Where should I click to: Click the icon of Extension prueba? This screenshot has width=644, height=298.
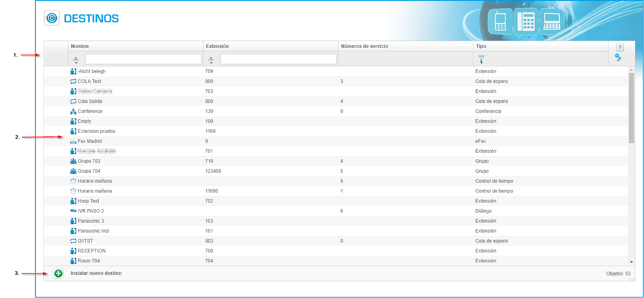tap(73, 131)
